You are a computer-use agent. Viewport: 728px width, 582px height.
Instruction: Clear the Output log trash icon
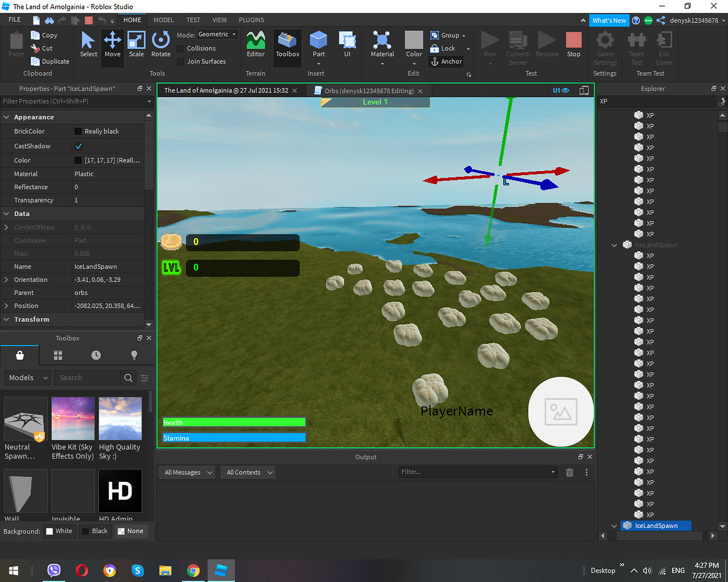pyautogui.click(x=570, y=473)
